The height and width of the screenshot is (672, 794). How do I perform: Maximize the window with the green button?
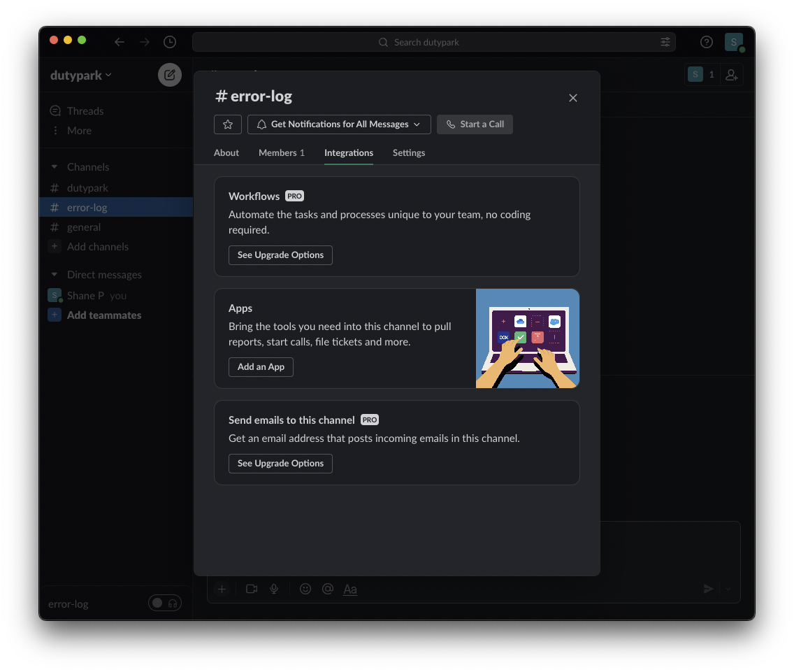pyautogui.click(x=82, y=40)
